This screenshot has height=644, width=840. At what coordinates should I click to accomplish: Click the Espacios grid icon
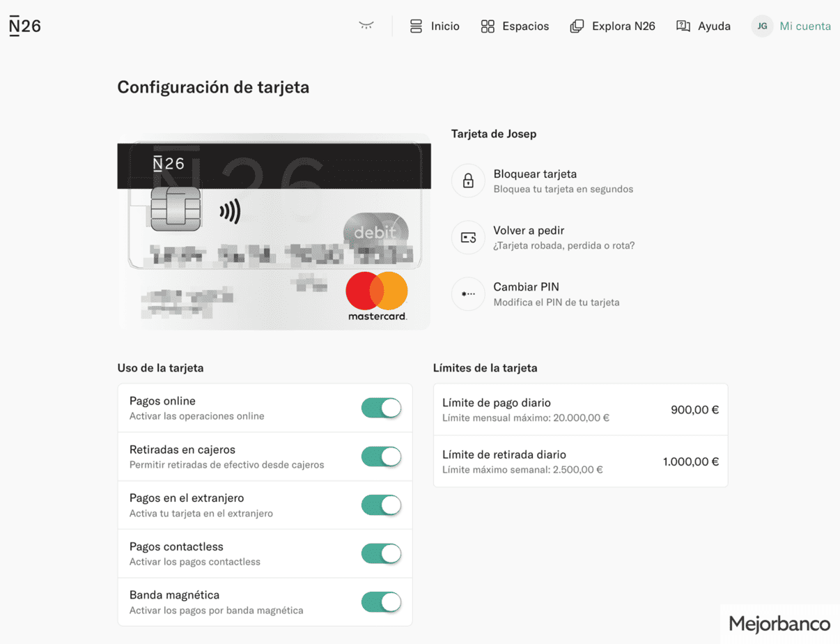click(x=488, y=26)
